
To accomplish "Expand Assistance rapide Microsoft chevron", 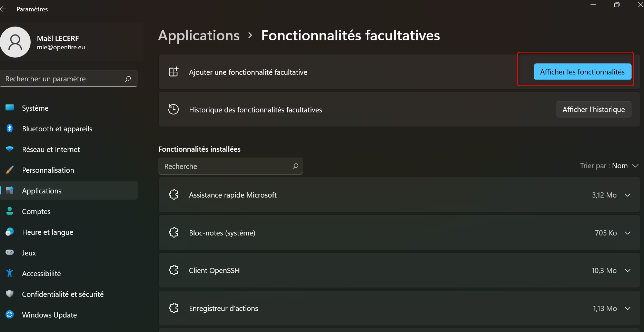I will (x=628, y=195).
